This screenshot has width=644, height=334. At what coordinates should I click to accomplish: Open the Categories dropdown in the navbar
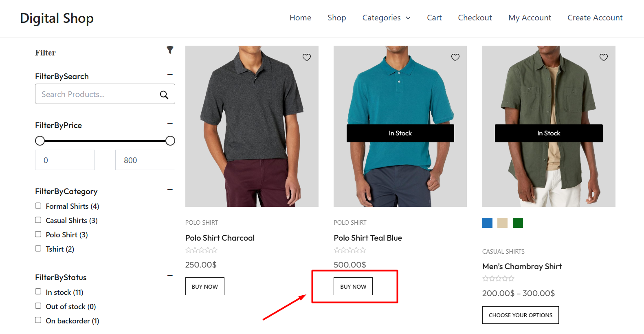386,18
